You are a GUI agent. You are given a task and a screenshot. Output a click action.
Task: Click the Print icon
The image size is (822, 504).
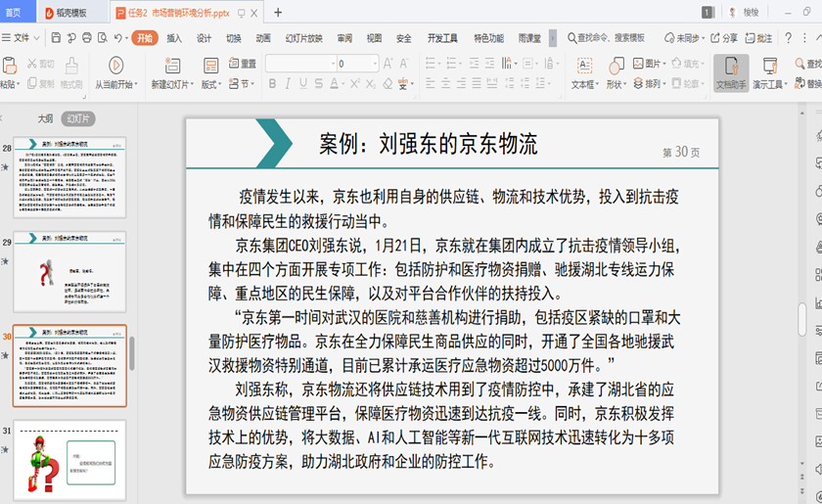click(x=86, y=38)
